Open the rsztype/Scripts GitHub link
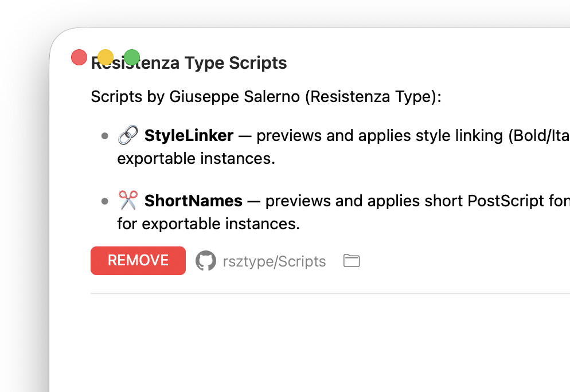The image size is (570, 392). [274, 261]
